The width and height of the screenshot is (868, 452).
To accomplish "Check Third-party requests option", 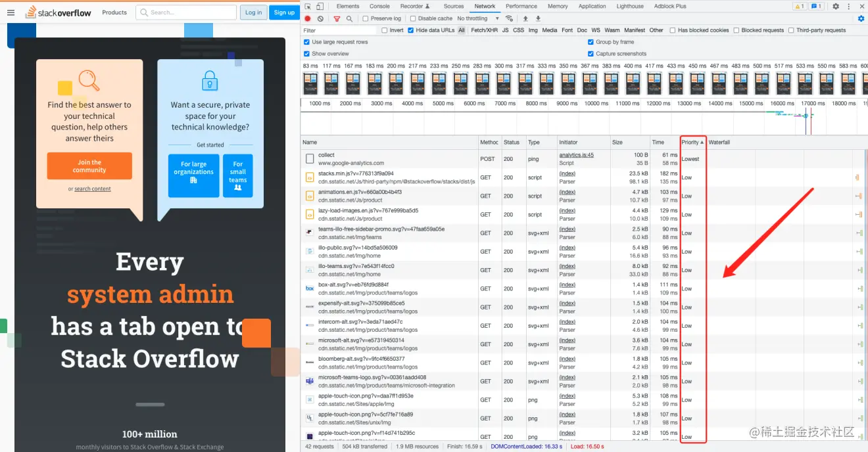I will point(791,30).
